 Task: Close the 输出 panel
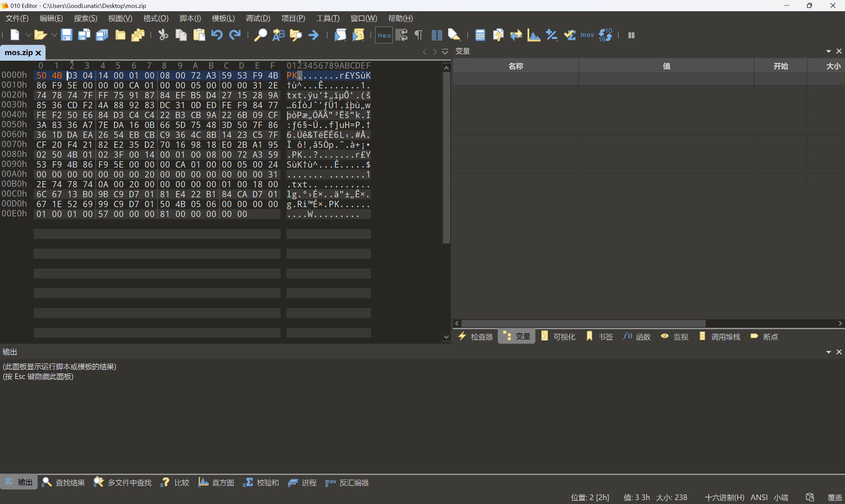[839, 352]
